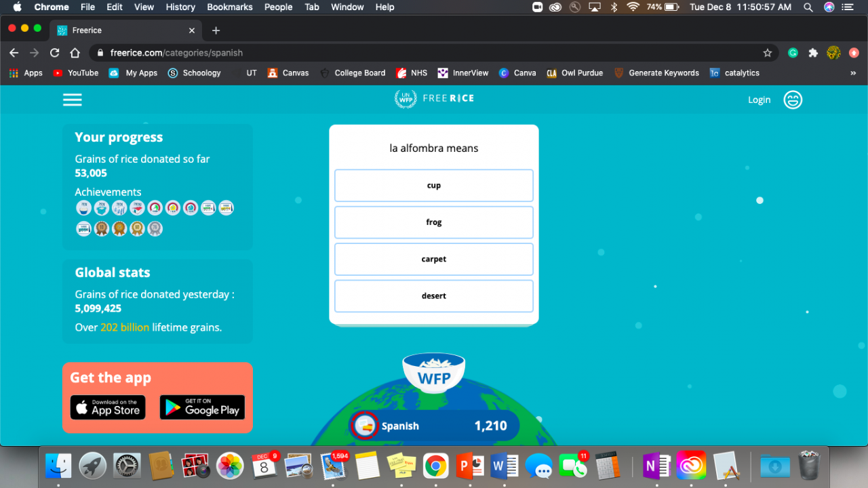Open System Preferences from the dock
This screenshot has height=488, width=868.
(127, 466)
